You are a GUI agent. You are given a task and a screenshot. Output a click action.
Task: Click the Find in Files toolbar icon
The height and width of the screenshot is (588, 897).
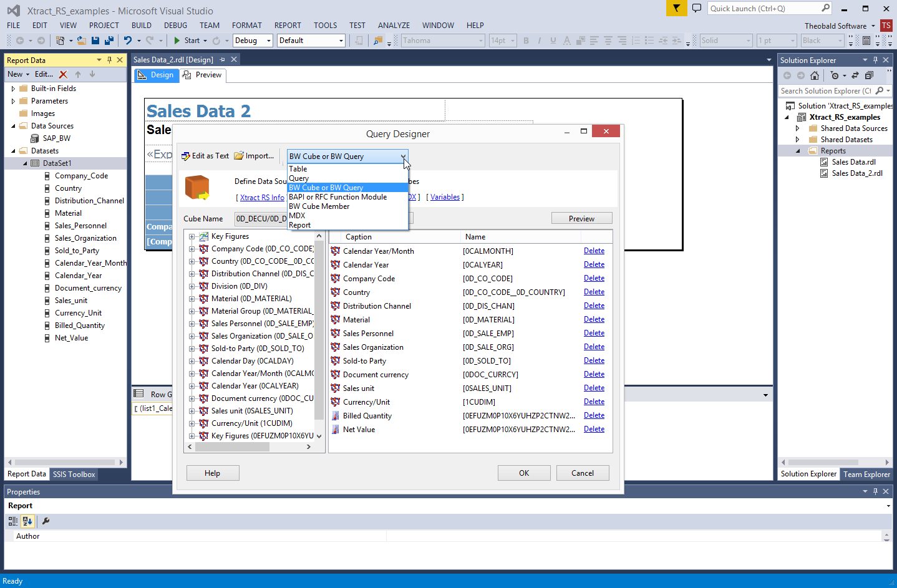click(x=378, y=41)
